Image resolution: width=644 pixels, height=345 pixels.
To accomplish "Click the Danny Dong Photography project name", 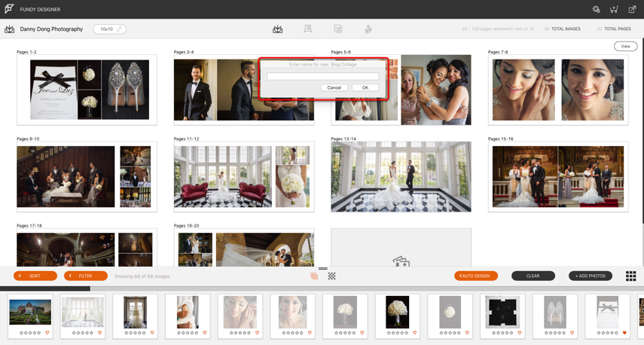I will [x=51, y=29].
